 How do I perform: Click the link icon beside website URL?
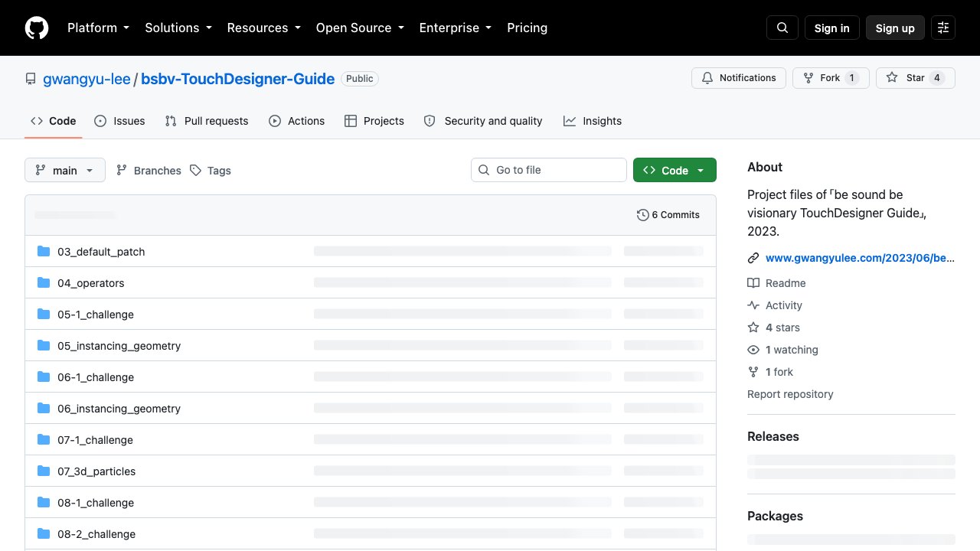pyautogui.click(x=753, y=258)
